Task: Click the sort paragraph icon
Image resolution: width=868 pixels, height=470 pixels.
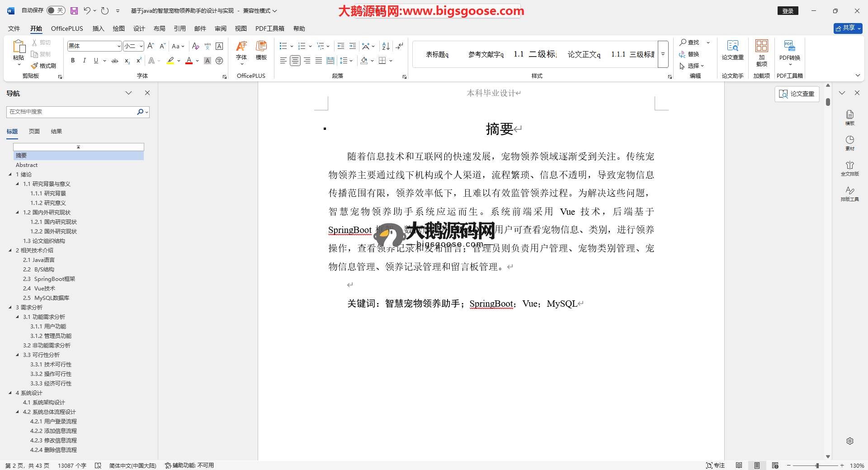Action: point(386,46)
